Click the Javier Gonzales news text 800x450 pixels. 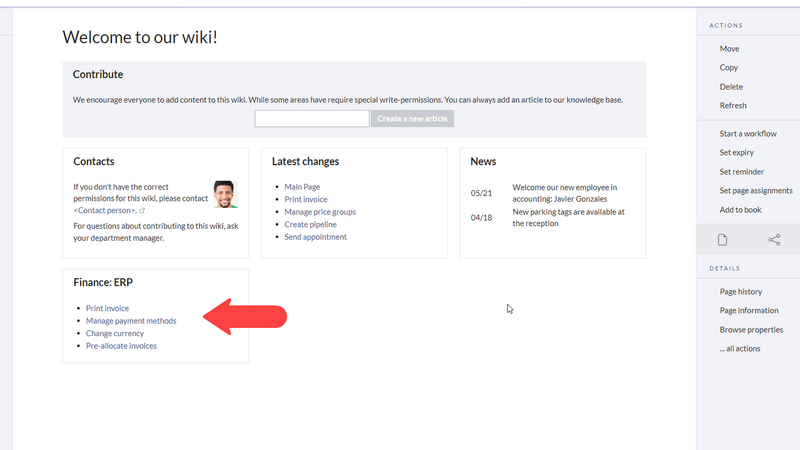565,193
